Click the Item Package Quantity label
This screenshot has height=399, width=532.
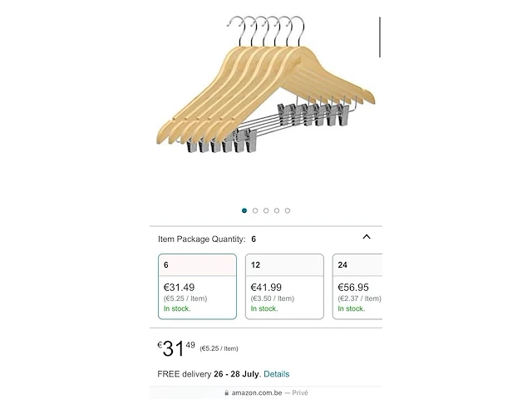click(x=201, y=239)
